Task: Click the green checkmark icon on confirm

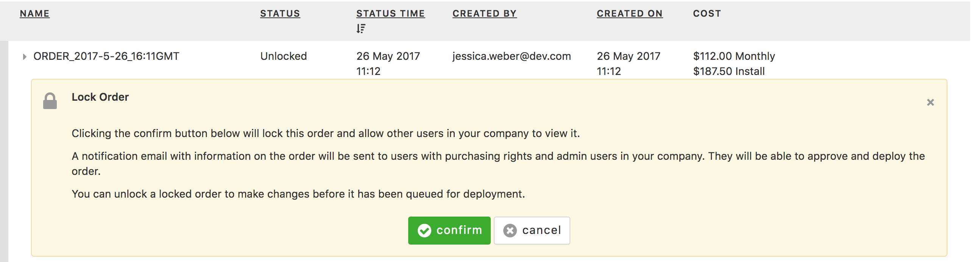Action: coord(424,231)
